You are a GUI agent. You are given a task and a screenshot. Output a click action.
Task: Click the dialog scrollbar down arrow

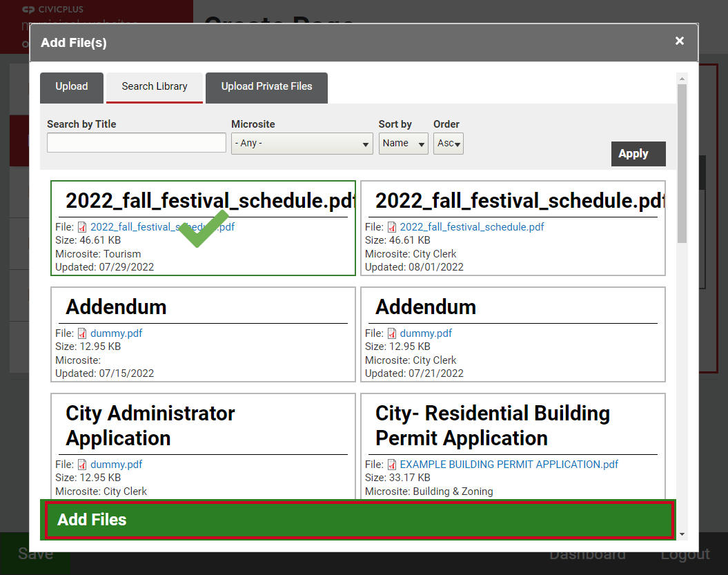[x=682, y=534]
